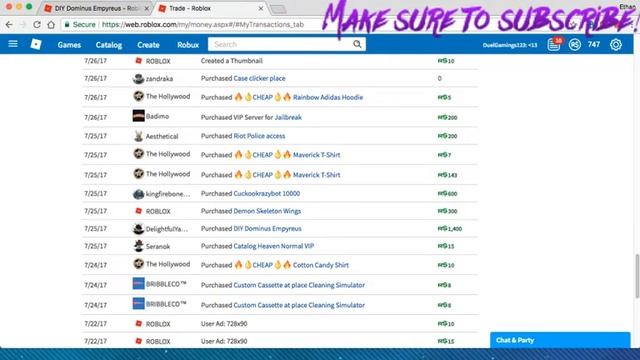
Task: Open the DIY Dominus Empyreus purchase link
Action: [267, 229]
